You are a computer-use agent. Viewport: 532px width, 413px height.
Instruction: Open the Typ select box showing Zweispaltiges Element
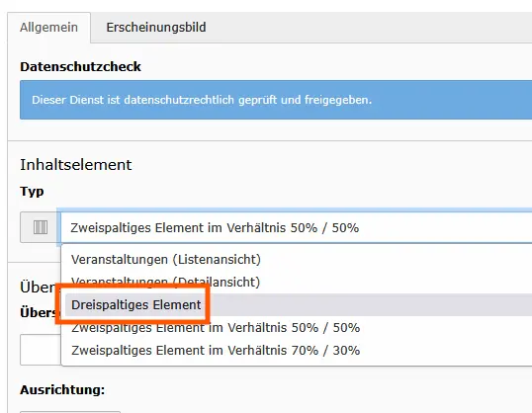pos(297,227)
